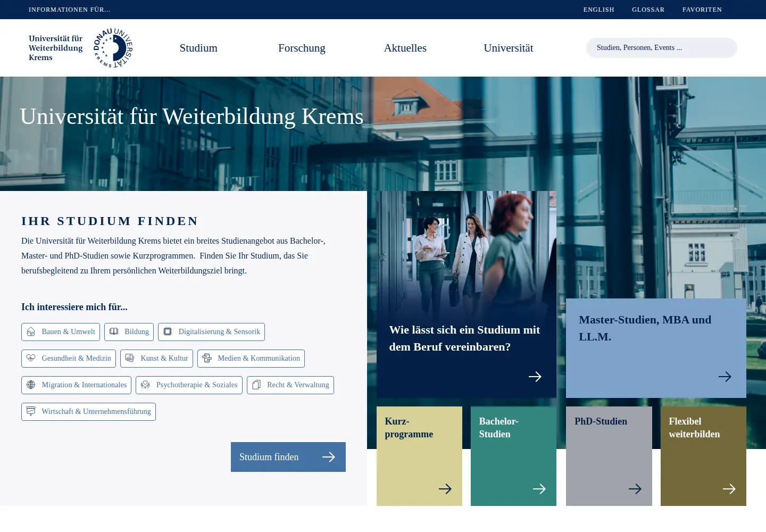Open the Bachelor-Studien card
Viewport: 766px width, 532px height.
point(513,456)
